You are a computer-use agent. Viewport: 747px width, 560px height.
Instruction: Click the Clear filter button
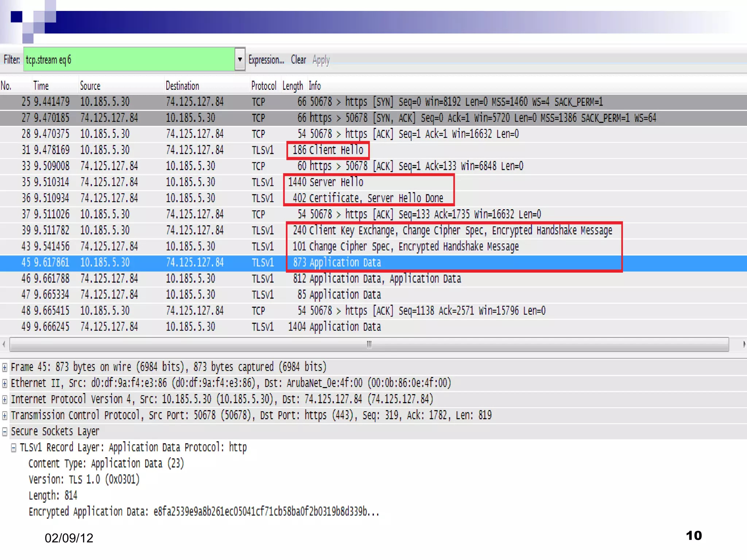tap(298, 60)
